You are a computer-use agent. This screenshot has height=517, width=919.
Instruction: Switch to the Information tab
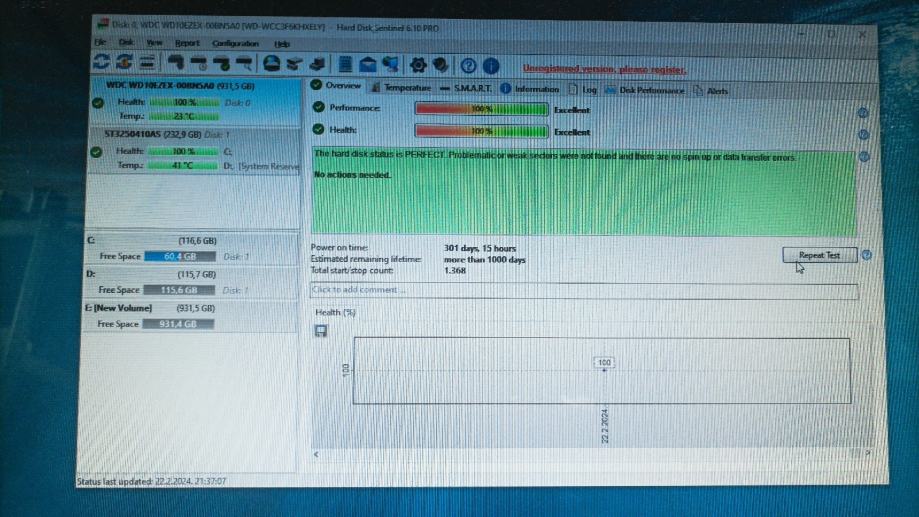coord(530,89)
